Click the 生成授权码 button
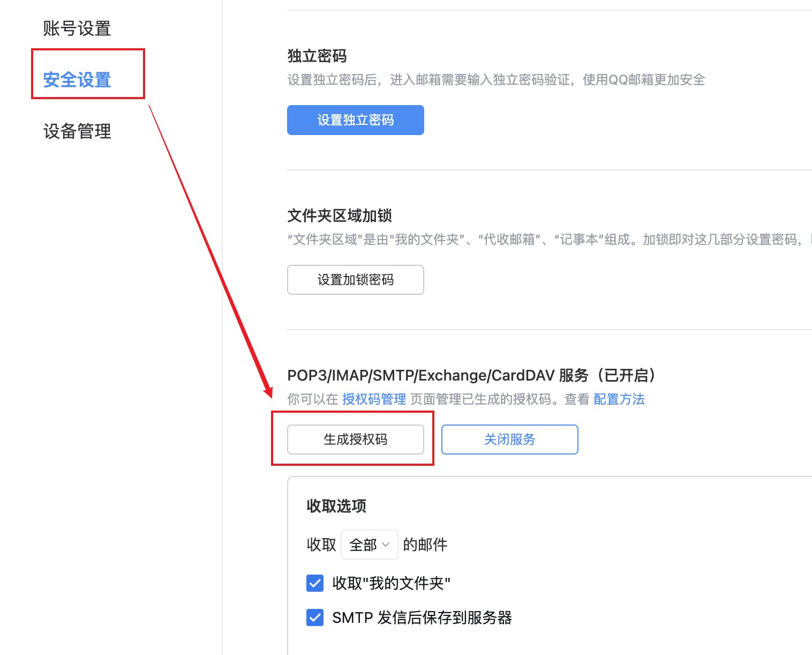 pyautogui.click(x=355, y=440)
